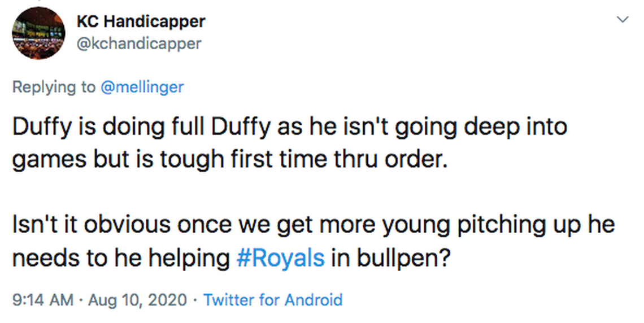This screenshot has height=323, width=644.
Task: Open the tweet options chevron menu
Action: [623, 20]
